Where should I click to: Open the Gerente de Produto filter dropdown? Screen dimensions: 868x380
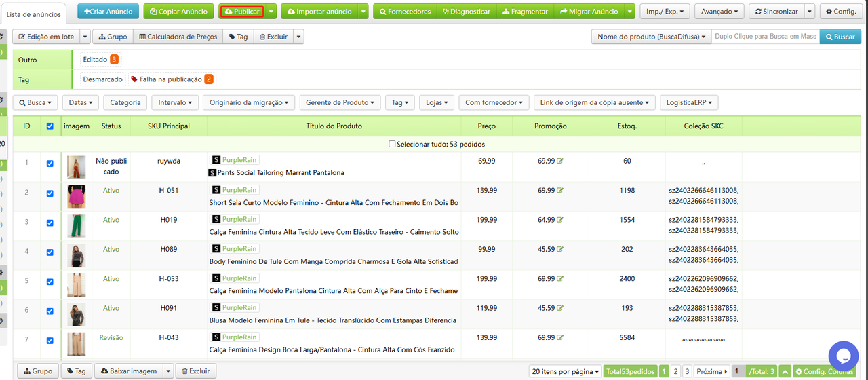(340, 102)
